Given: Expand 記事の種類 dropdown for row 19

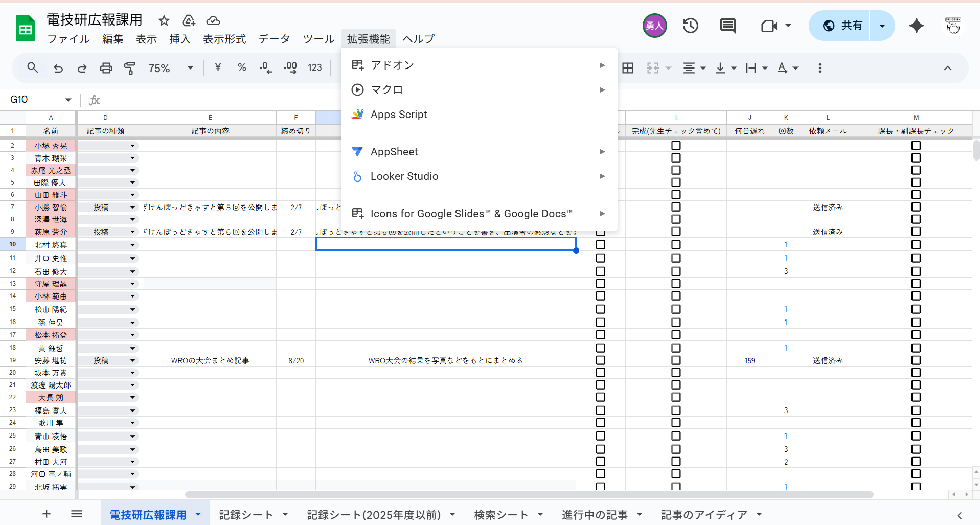Looking at the screenshot, I should (132, 361).
